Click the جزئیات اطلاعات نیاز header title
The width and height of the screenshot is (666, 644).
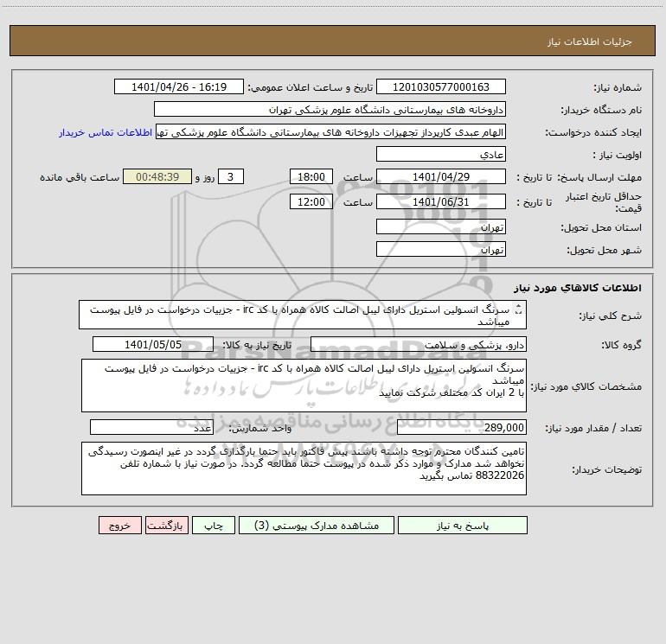tap(590, 41)
